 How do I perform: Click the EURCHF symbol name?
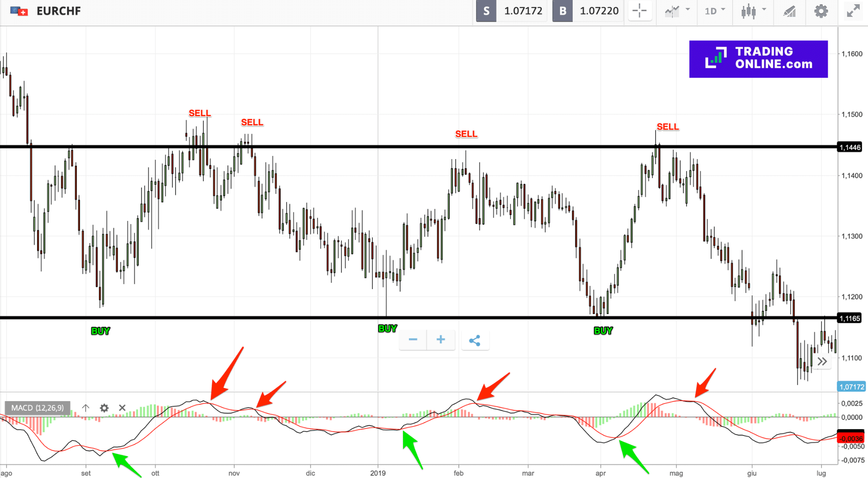click(59, 11)
